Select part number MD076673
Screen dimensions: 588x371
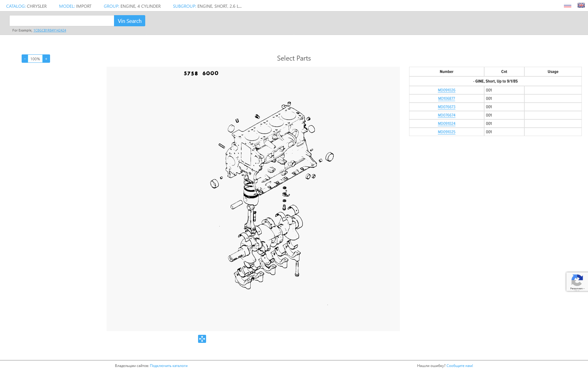point(446,107)
